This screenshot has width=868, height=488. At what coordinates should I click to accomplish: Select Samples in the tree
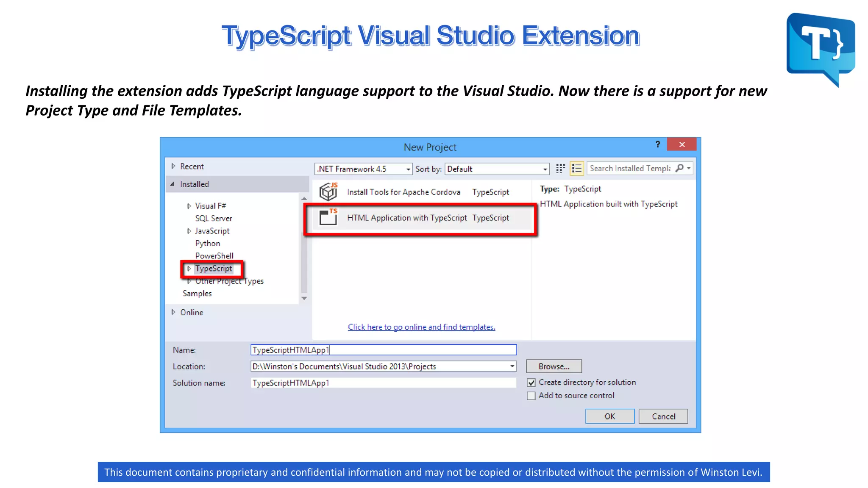(x=197, y=294)
